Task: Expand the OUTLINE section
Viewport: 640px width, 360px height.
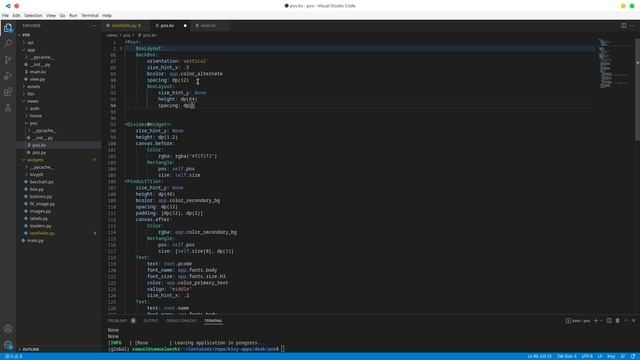Action: (31, 349)
